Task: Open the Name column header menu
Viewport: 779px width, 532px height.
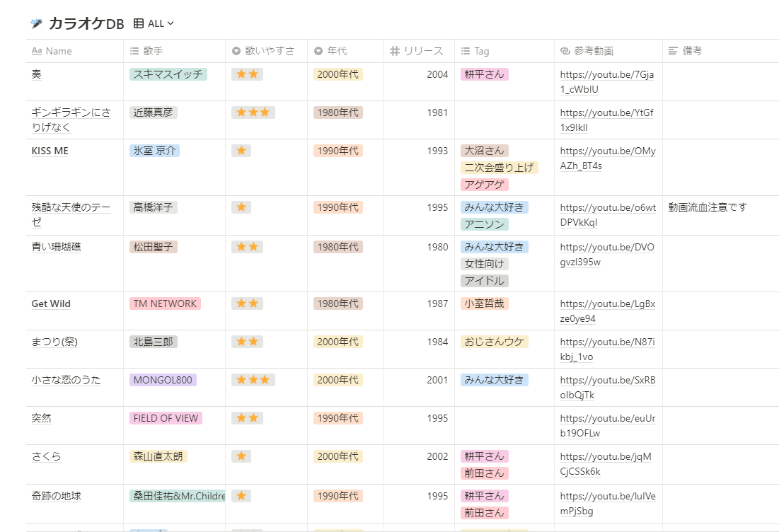Action: (74, 51)
